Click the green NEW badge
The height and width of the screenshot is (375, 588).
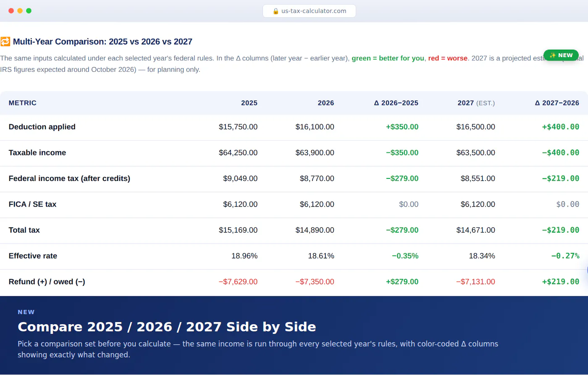point(561,55)
